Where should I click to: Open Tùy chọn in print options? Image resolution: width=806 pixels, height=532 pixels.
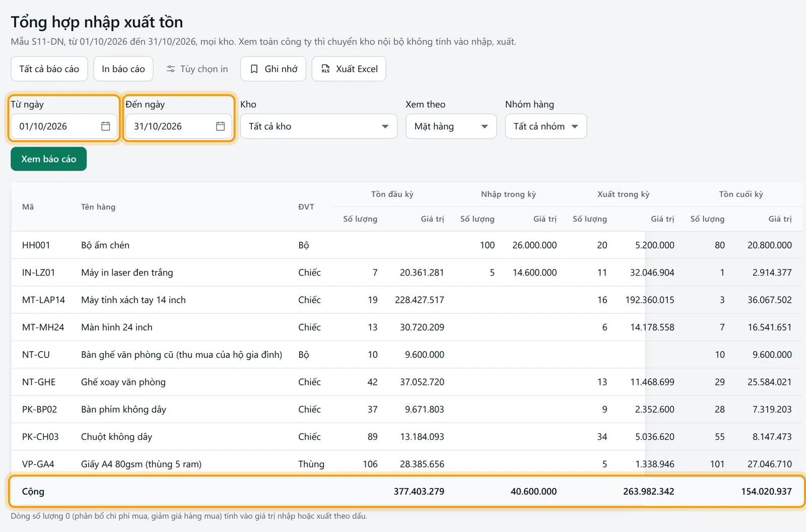(x=197, y=69)
